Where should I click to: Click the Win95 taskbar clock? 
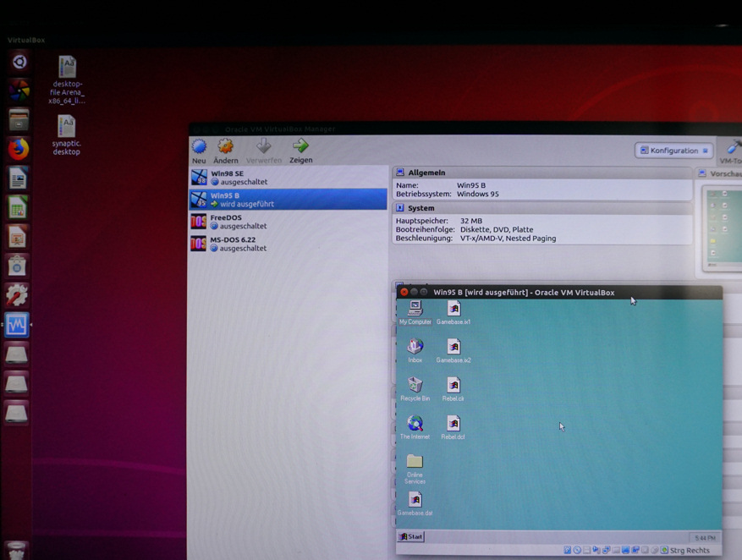pyautogui.click(x=705, y=538)
